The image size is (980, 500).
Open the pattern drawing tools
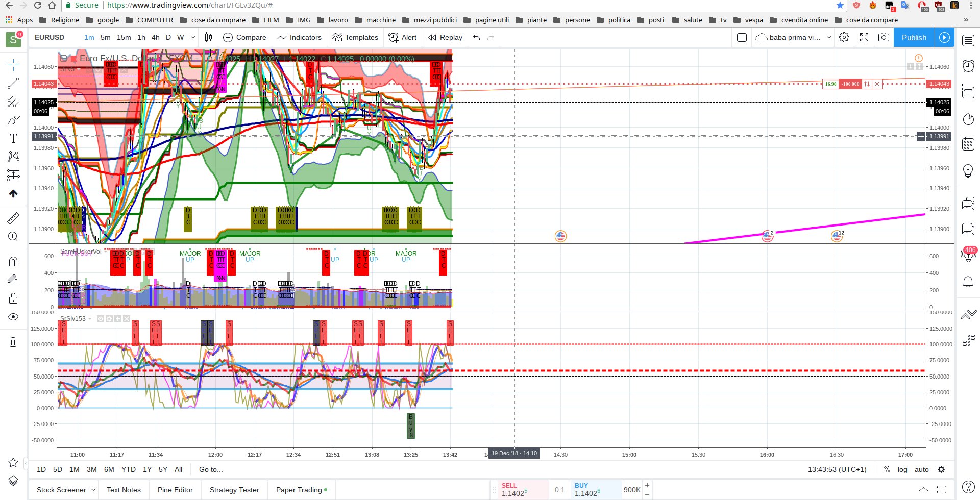[x=13, y=157]
